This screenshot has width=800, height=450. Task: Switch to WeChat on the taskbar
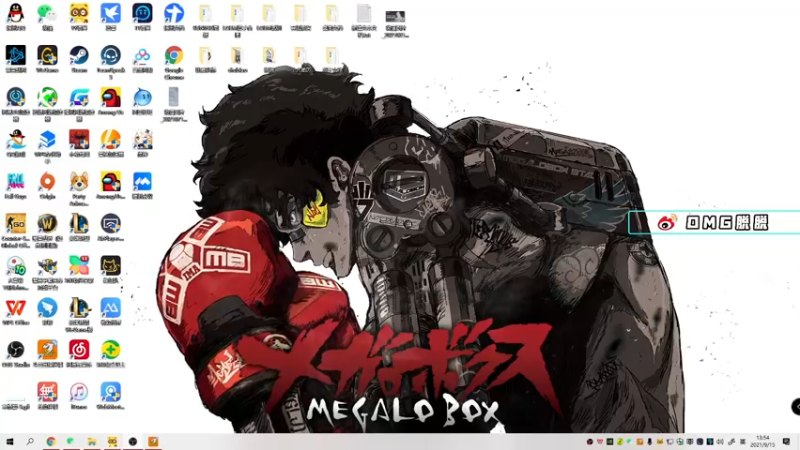tap(71, 441)
